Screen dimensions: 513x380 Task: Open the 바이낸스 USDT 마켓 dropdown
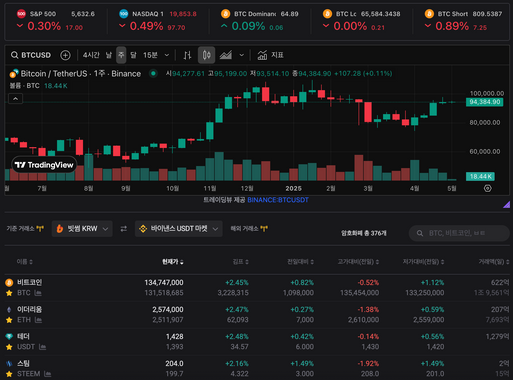coord(179,229)
